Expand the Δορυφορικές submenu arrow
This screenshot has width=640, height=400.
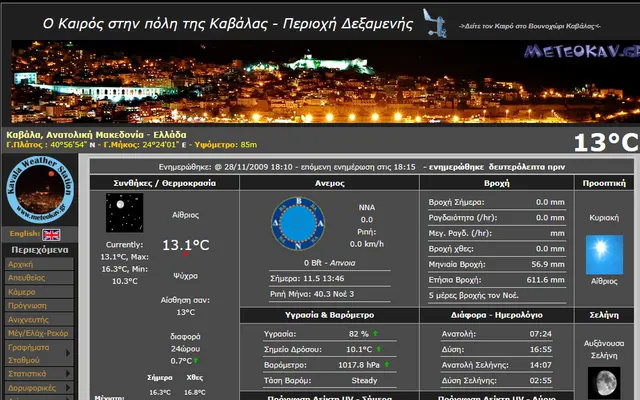click(68, 387)
